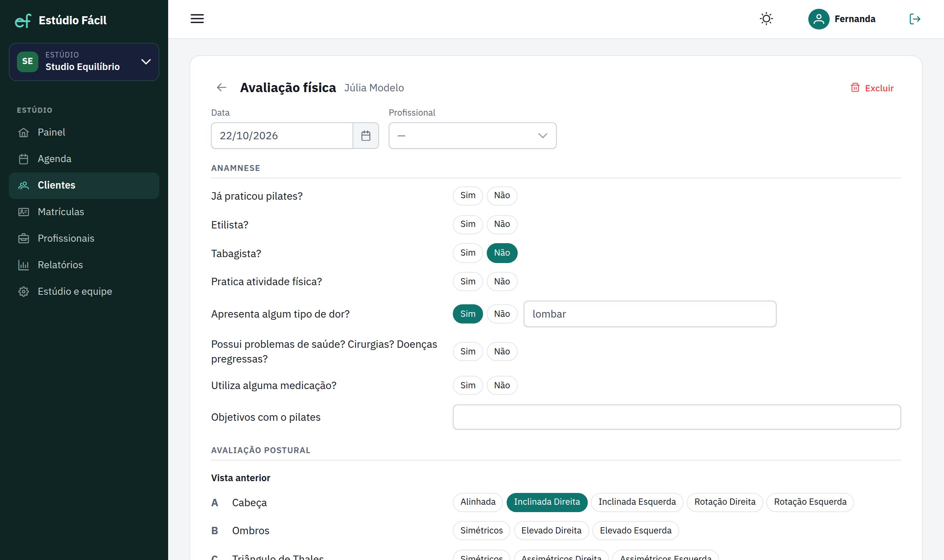Click the Clientes people icon

click(x=24, y=185)
